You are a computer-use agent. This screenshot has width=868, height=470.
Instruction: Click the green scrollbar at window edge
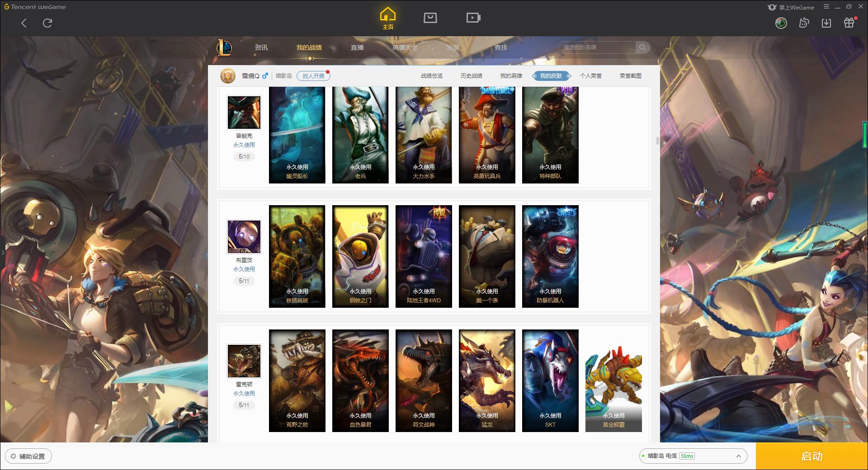865,135
